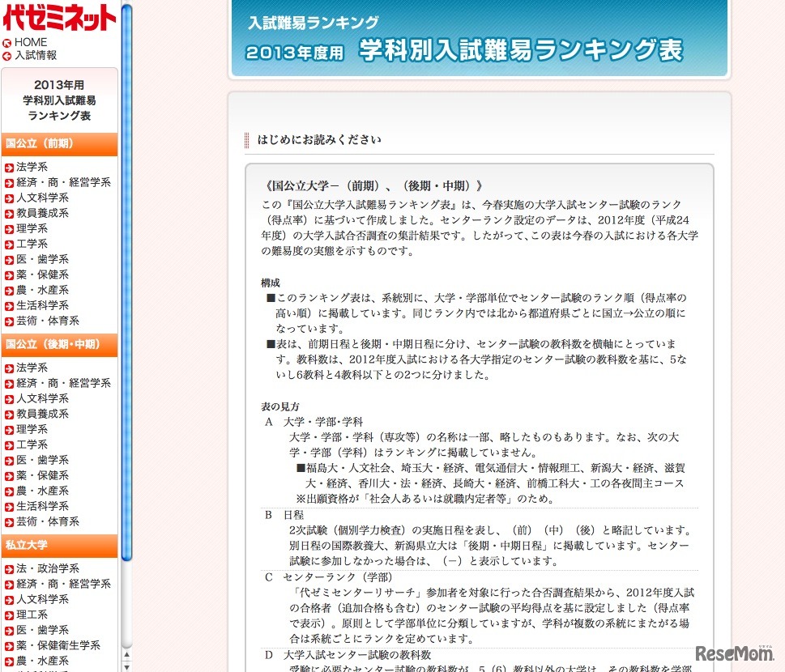This screenshot has height=672, width=785.
Task: Click arrow icon for 医・歯学系 under 国公立（前期）
Action: [x=9, y=260]
